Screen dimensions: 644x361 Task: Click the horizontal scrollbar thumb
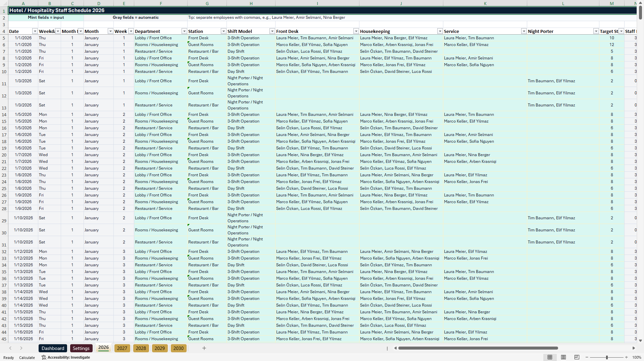(478, 348)
